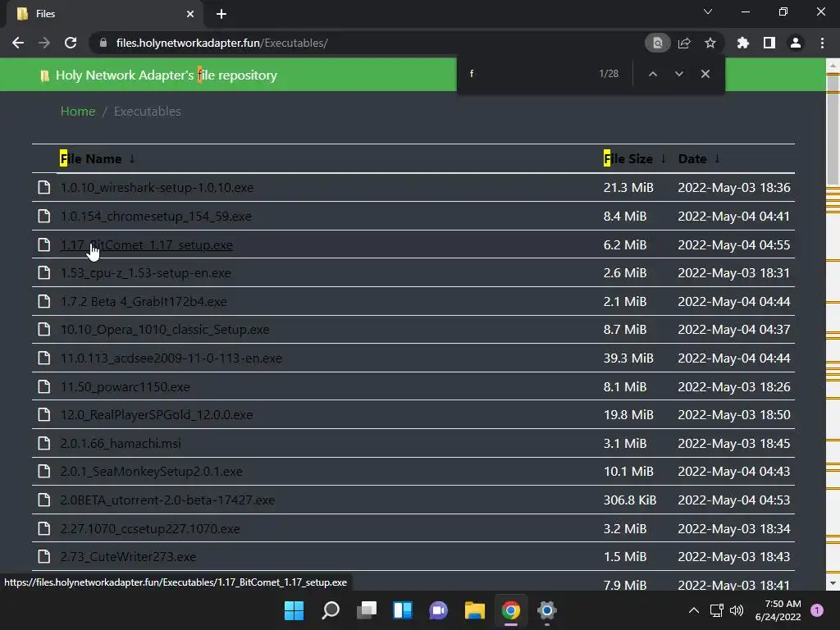Download 1.53_cpu-z_1.53-setup-en.exe

145,272
